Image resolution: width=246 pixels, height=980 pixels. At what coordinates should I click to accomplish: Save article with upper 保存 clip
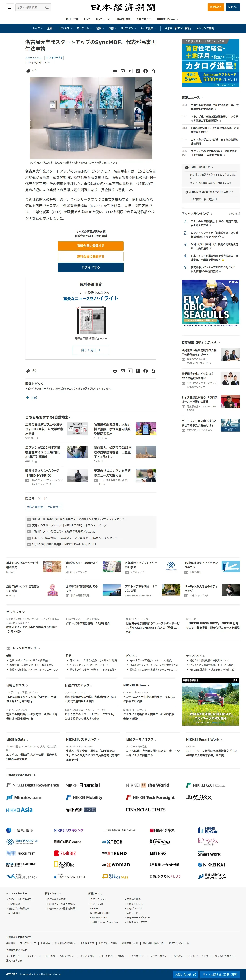coord(32,71)
